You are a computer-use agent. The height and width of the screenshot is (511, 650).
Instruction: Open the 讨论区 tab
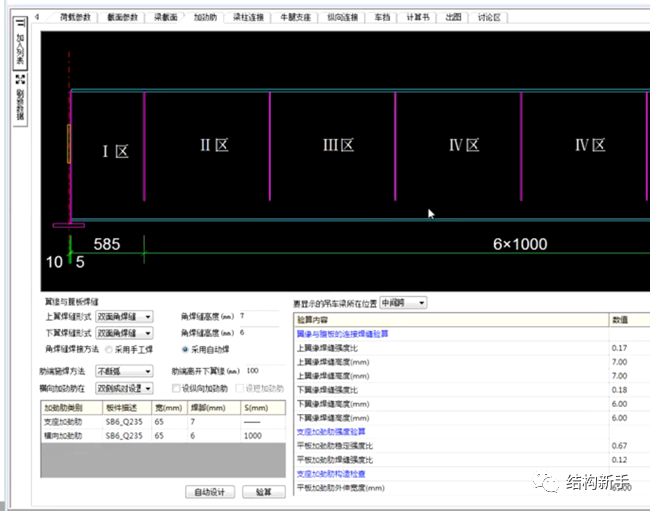pos(489,17)
